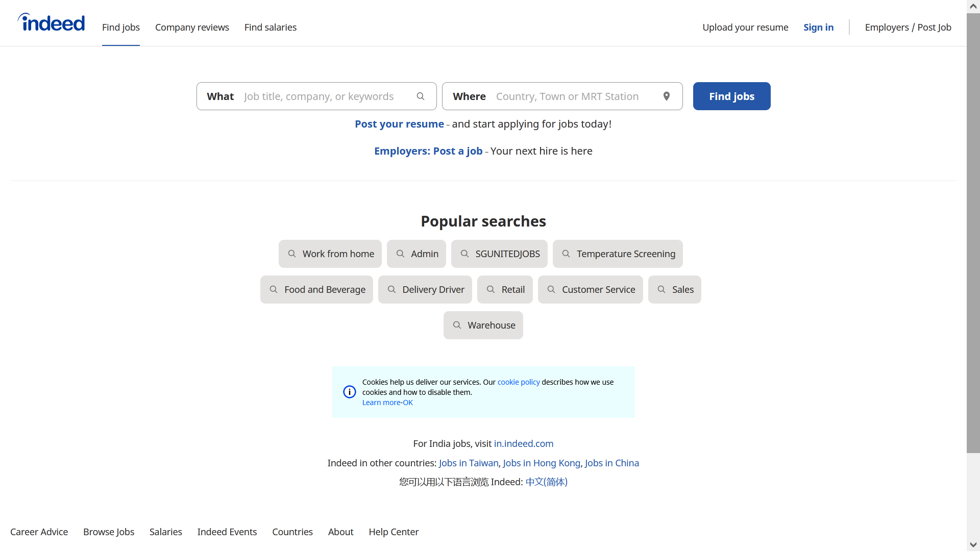Screen dimensions: 980x551
Task: Search popular term Retail
Action: click(505, 289)
